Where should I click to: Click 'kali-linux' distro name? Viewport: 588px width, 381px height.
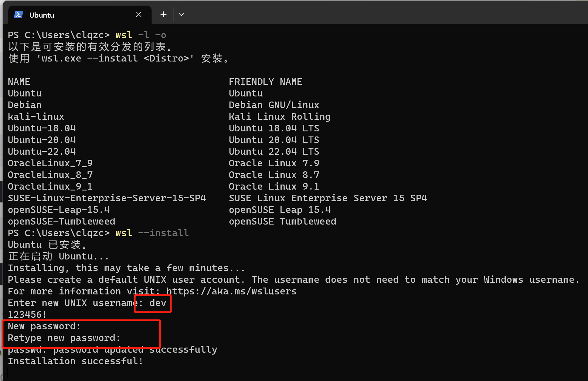pyautogui.click(x=36, y=116)
